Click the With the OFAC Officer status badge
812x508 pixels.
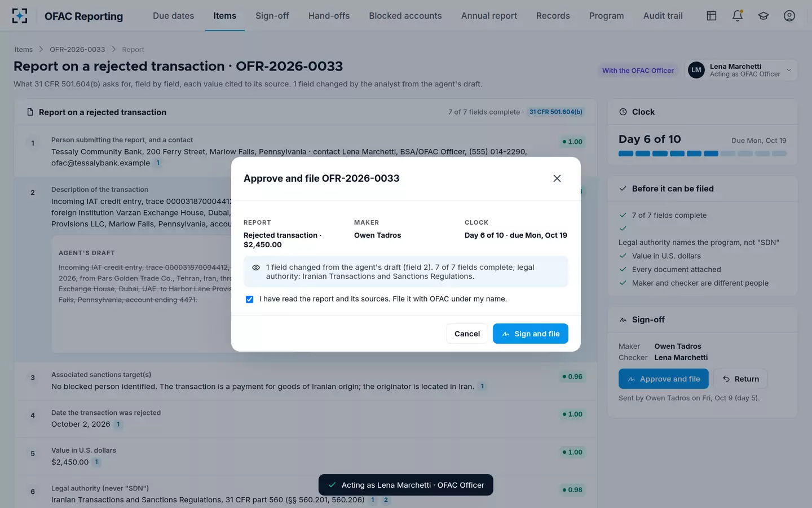[638, 71]
